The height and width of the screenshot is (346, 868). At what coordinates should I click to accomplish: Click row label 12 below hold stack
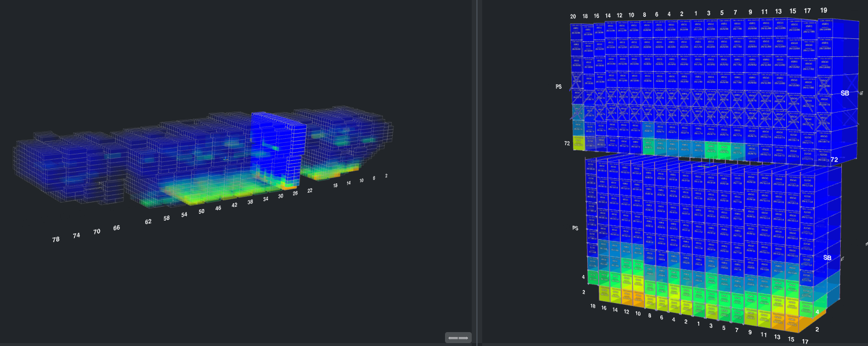point(626,313)
